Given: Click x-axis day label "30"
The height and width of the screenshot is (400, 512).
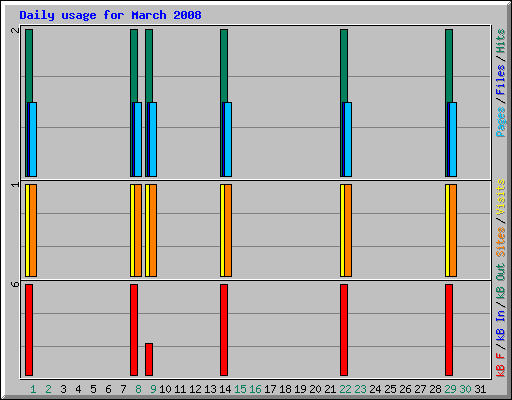Looking at the screenshot, I should (x=465, y=389).
